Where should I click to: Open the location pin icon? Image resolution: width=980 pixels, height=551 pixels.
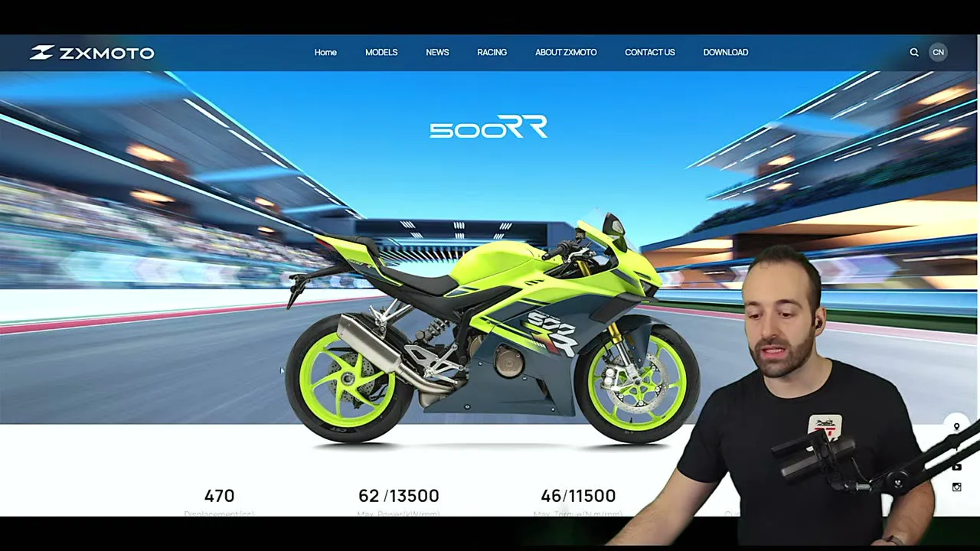[956, 427]
